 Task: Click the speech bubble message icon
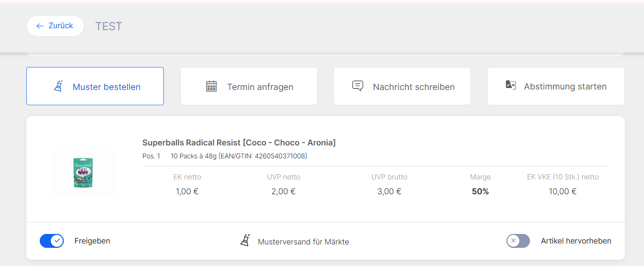[x=357, y=86]
